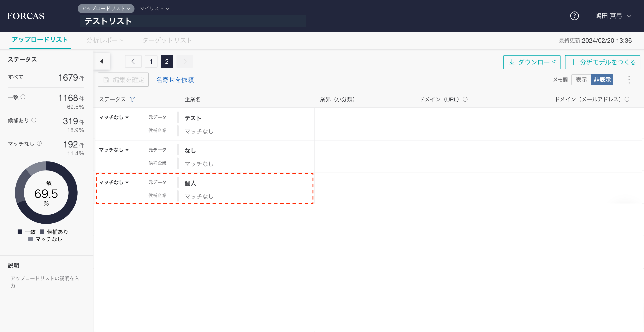Click info icon beside ドメイン（メールアドレス）header
This screenshot has height=332, width=644.
(x=627, y=99)
